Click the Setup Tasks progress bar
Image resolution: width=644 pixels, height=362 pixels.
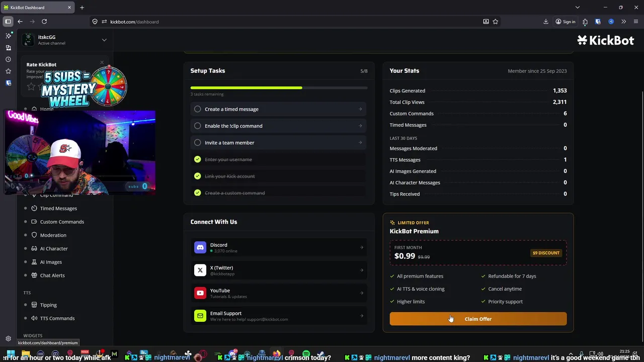click(279, 88)
